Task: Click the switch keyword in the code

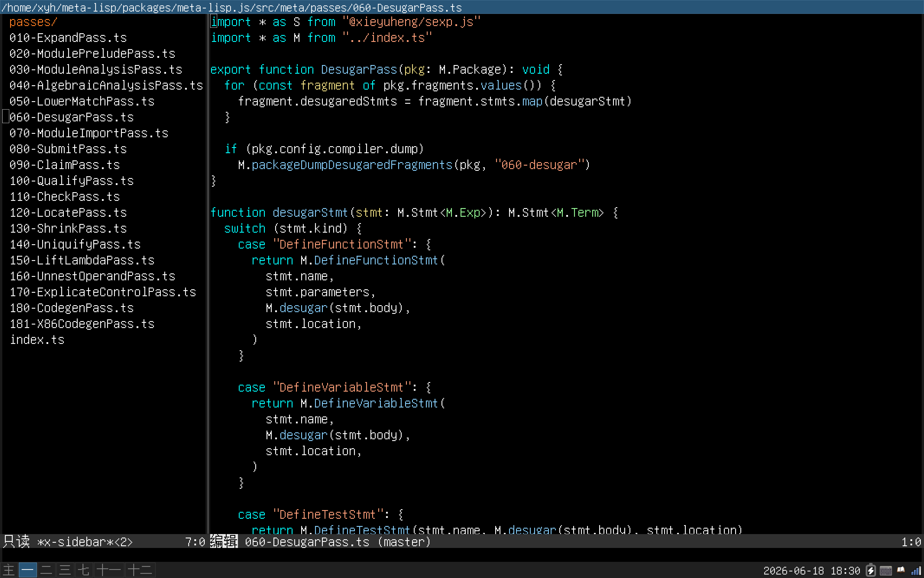Action: pyautogui.click(x=245, y=228)
